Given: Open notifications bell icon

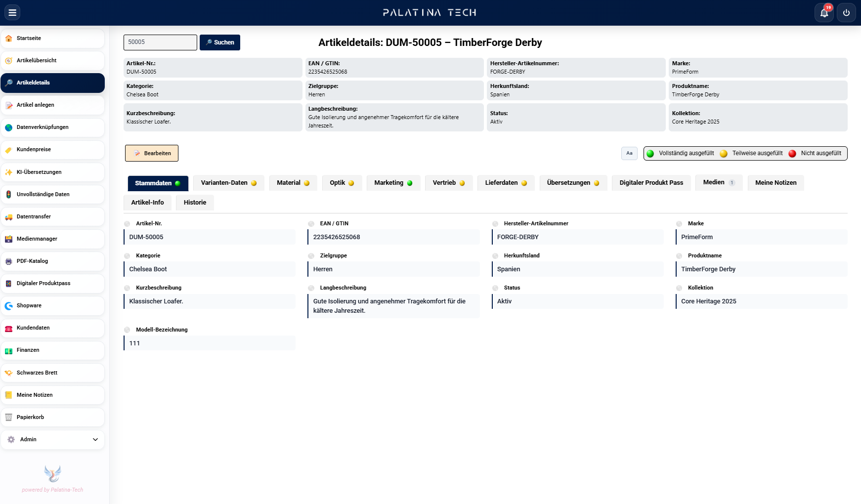Looking at the screenshot, I should 824,13.
